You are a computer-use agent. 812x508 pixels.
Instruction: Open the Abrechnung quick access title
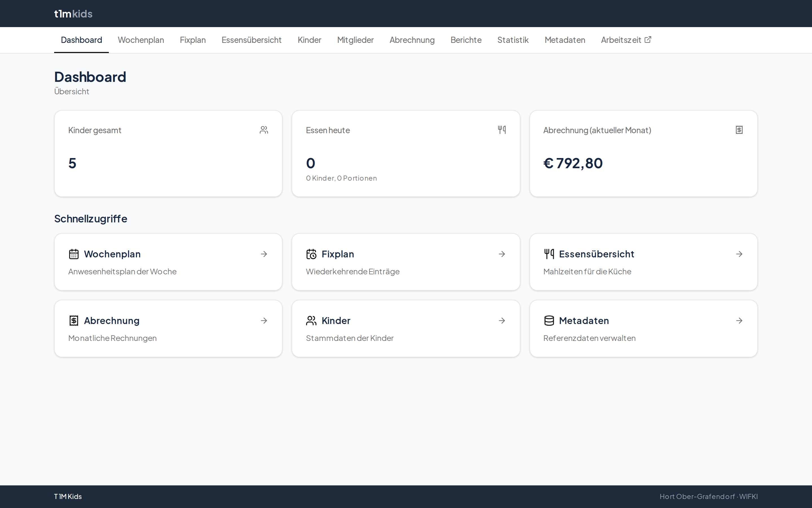click(x=111, y=321)
